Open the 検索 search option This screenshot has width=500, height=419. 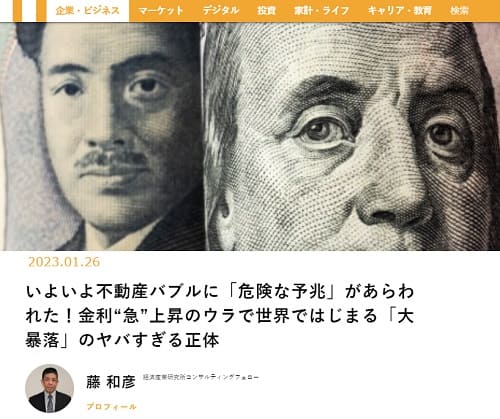point(459,11)
